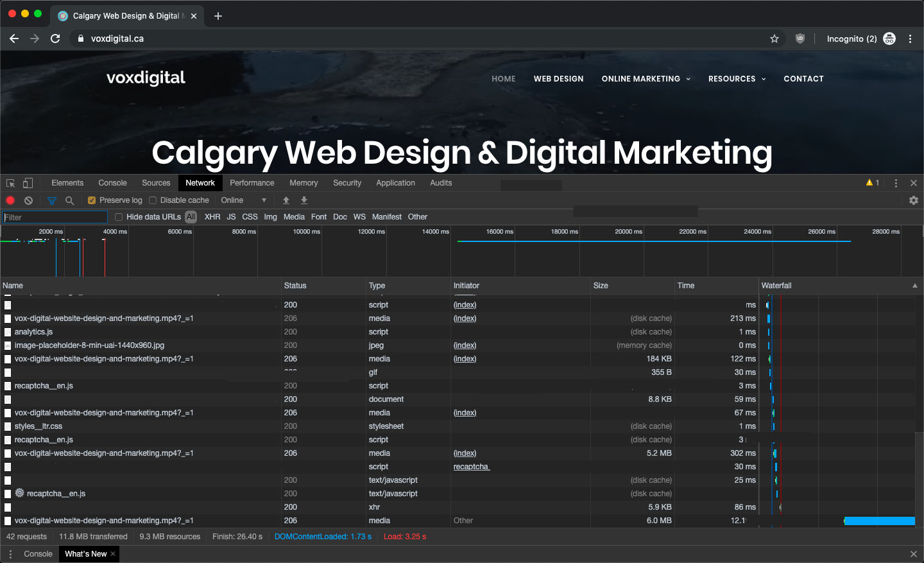Open the Performance tab

pos(252,183)
